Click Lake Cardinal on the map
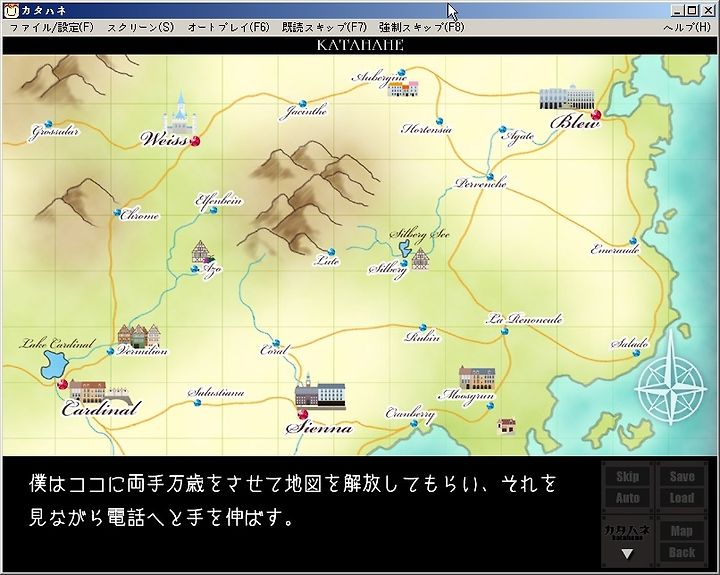The height and width of the screenshot is (575, 720). (x=54, y=366)
